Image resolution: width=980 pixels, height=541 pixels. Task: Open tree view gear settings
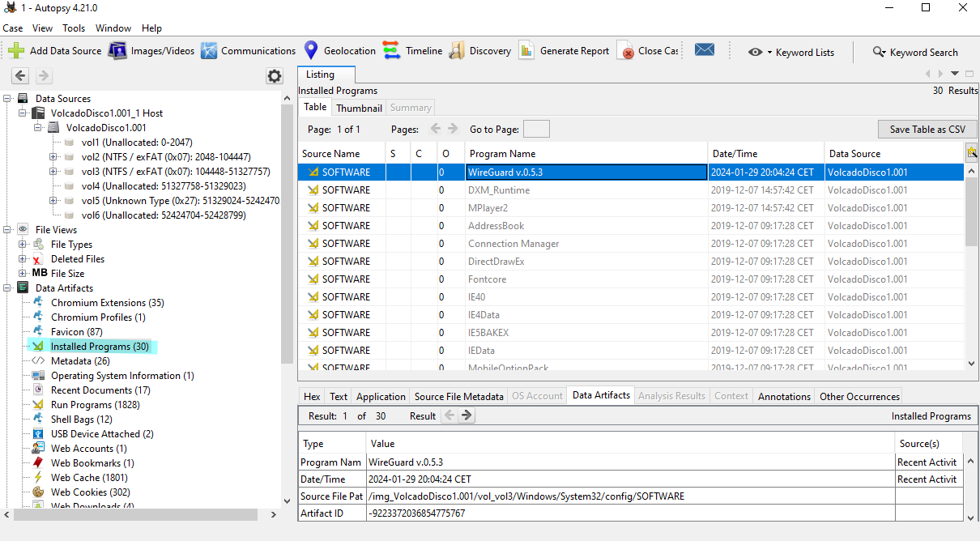275,76
